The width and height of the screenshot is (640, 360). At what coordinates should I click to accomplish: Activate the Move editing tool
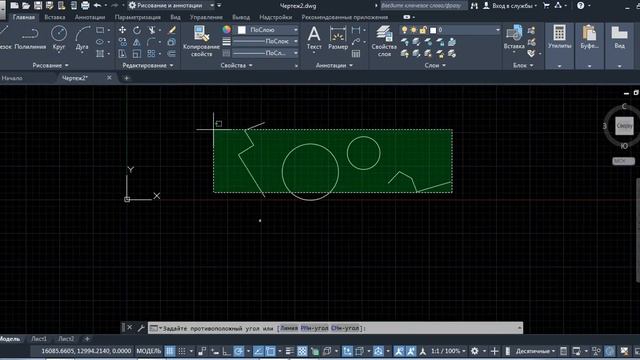point(122,30)
